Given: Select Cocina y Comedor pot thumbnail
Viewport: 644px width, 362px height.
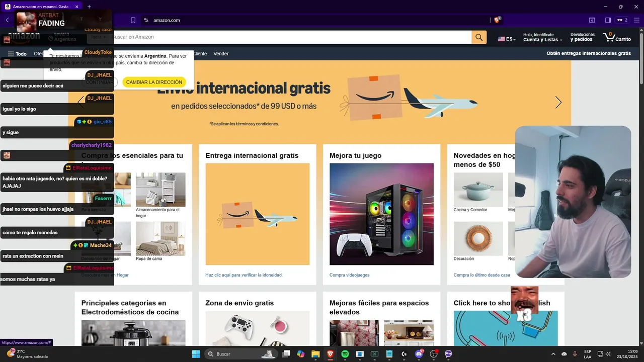Looking at the screenshot, I should coord(478,190).
